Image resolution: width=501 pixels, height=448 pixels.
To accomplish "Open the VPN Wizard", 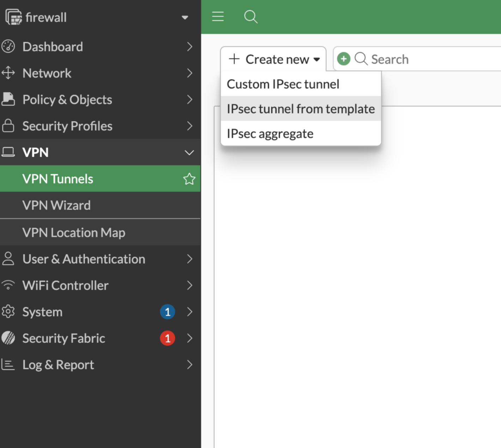I will 56,205.
